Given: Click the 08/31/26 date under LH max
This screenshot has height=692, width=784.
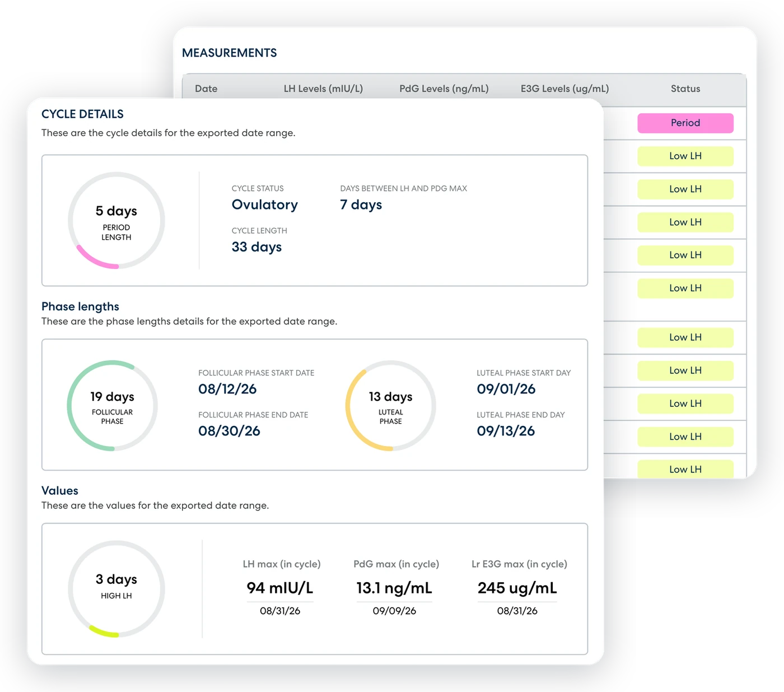Looking at the screenshot, I should 280,611.
